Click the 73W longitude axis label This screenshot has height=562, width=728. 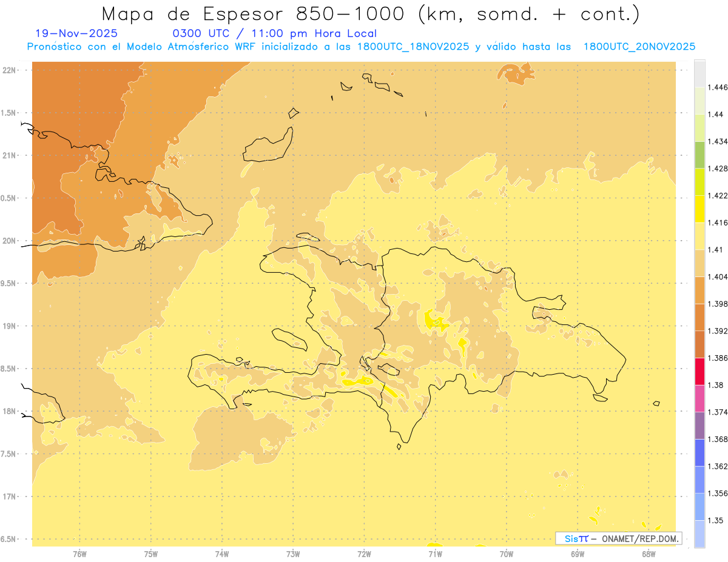click(292, 554)
